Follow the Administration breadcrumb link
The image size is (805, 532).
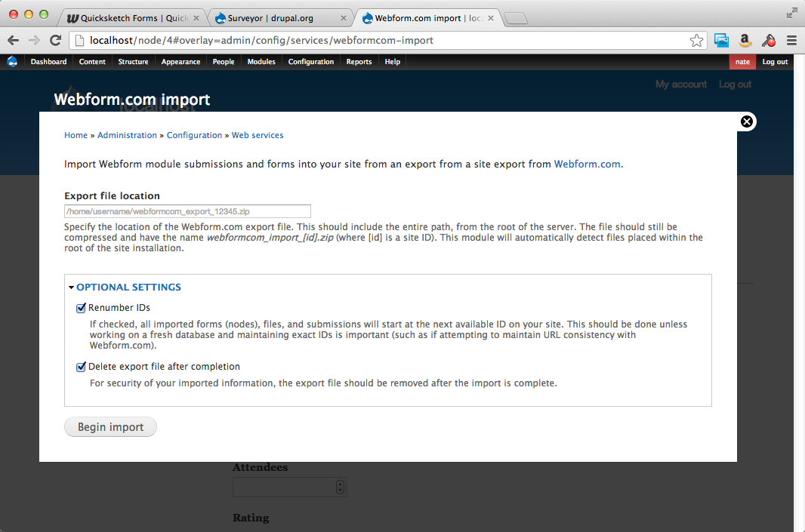click(x=128, y=135)
